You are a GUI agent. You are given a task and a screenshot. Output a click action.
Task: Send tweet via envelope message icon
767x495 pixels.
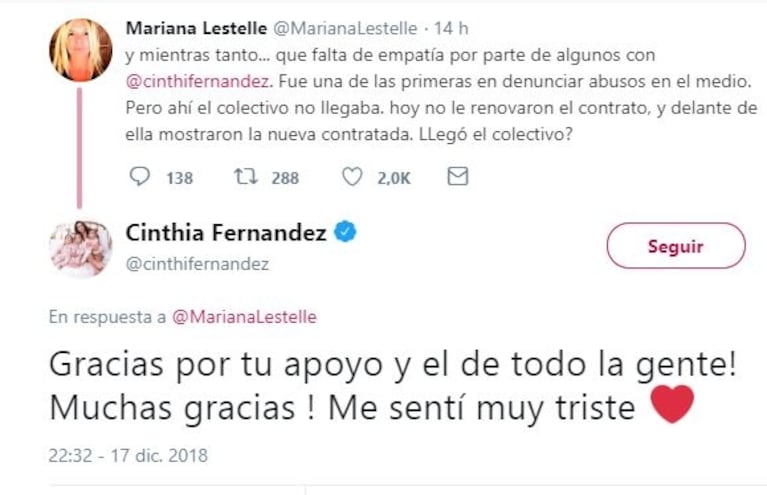(x=457, y=177)
